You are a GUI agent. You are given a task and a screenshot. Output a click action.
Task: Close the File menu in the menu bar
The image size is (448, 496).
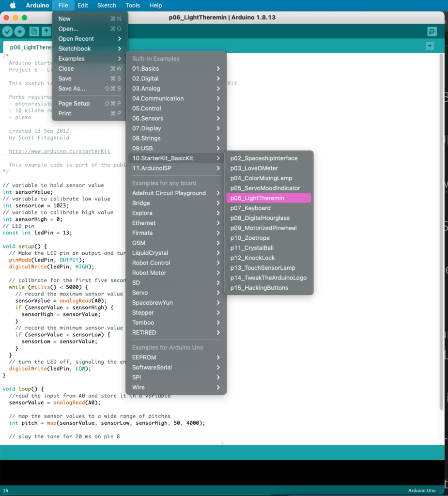click(63, 5)
